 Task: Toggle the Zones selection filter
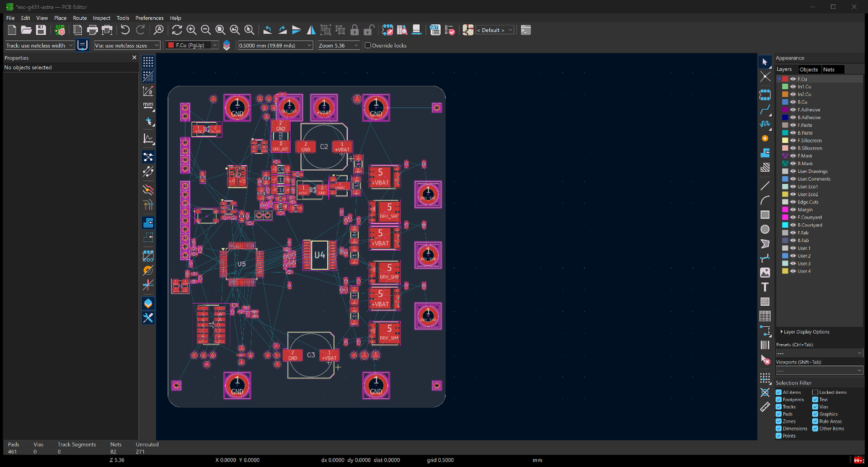click(x=779, y=421)
